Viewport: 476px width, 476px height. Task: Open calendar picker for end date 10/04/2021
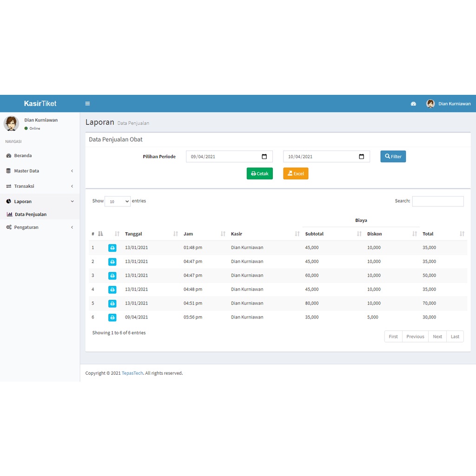(361, 157)
